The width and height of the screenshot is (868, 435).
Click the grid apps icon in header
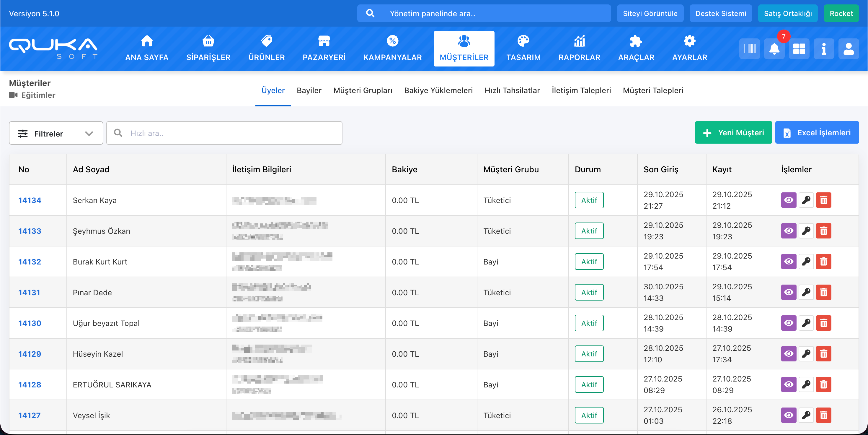pyautogui.click(x=799, y=49)
